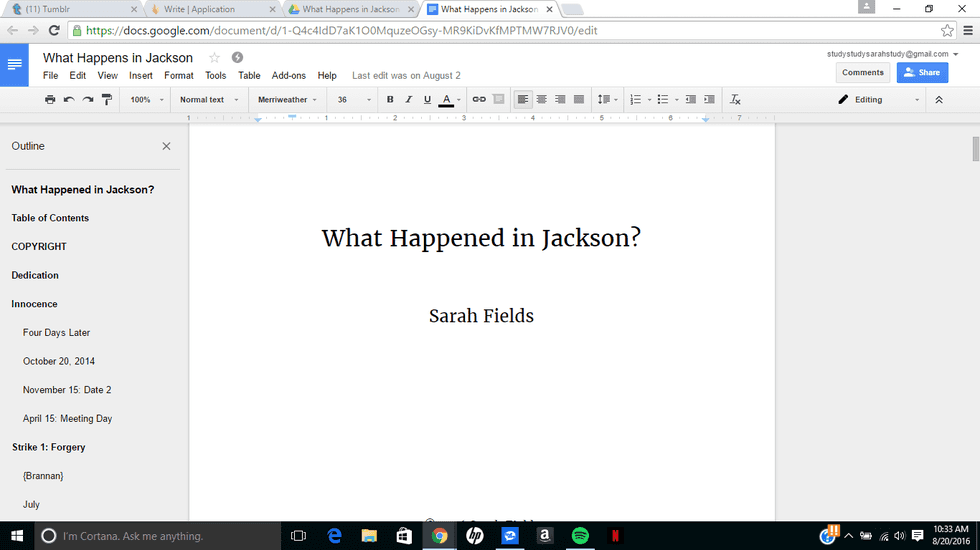
Task: Select the Paint format roller tool
Action: pyautogui.click(x=107, y=100)
